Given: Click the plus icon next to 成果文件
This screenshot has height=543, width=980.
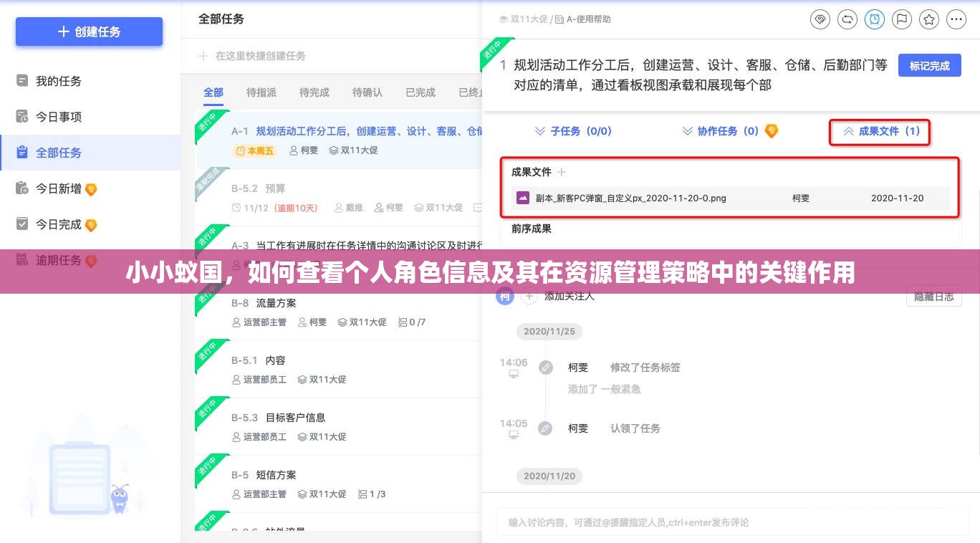Looking at the screenshot, I should [x=562, y=172].
